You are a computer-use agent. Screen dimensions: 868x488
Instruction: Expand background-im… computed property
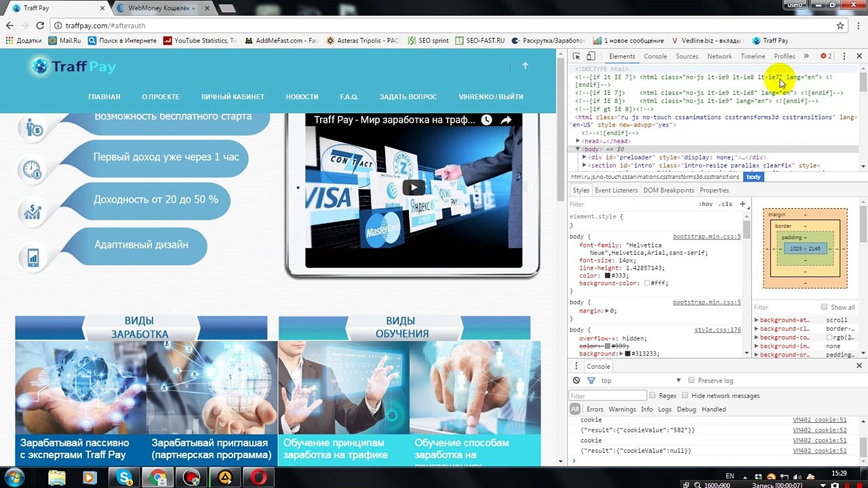[757, 346]
